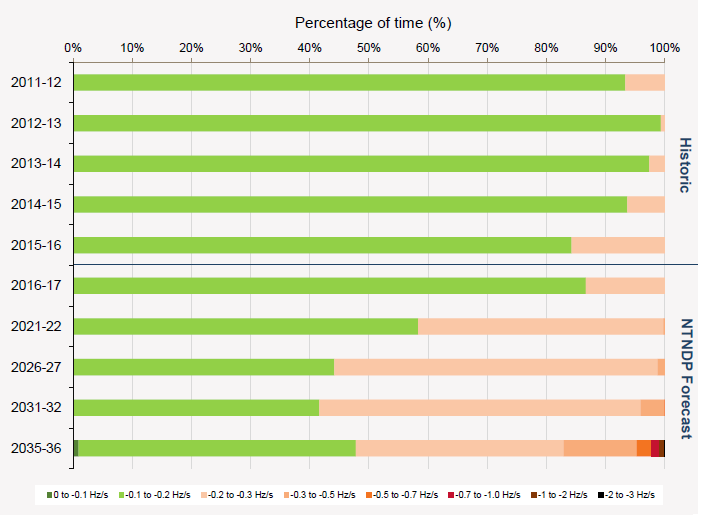Click the -0.5 to -0.7 Hz/s legend swatch

coord(369,495)
